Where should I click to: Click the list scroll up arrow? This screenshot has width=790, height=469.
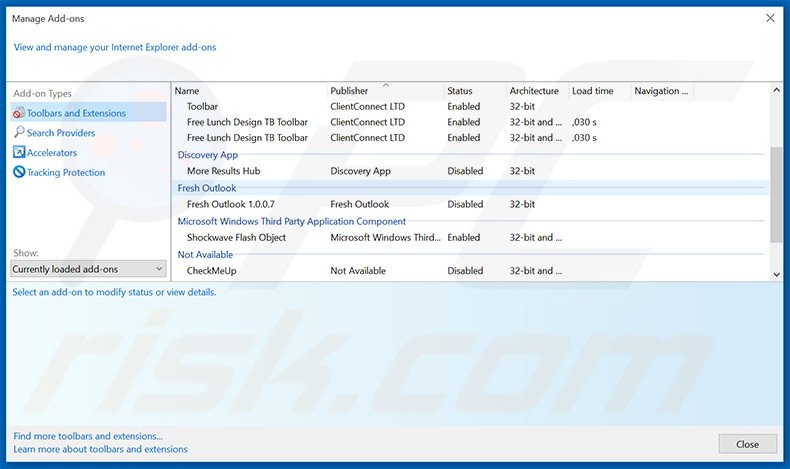pos(776,90)
